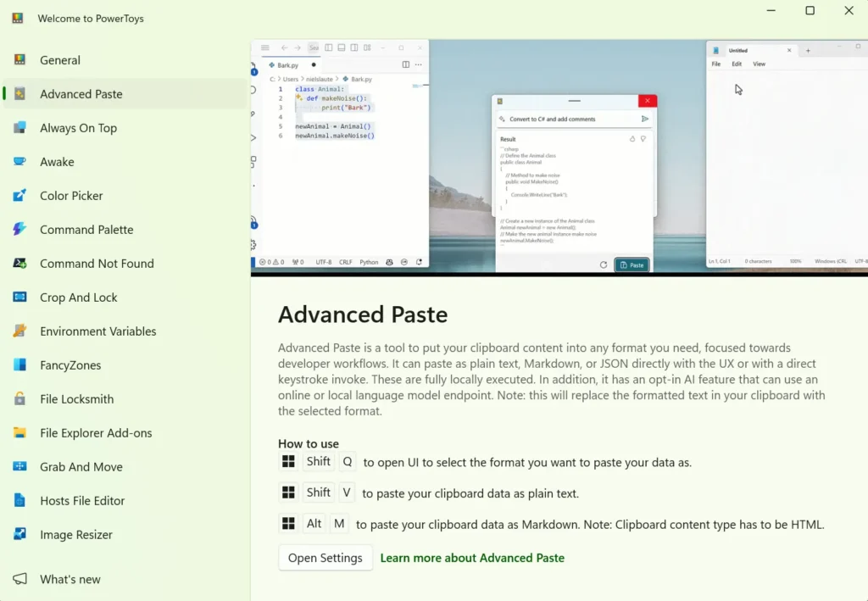Click the Welcome to PowerToys title
868x601 pixels.
[x=91, y=19]
